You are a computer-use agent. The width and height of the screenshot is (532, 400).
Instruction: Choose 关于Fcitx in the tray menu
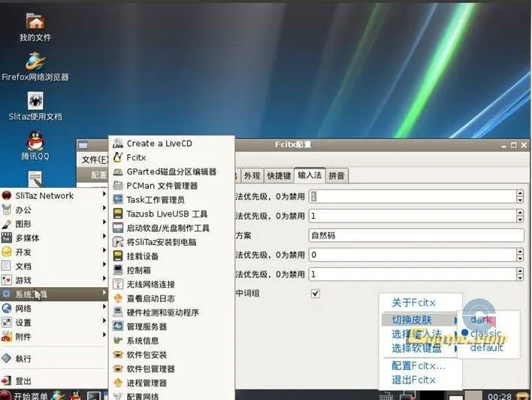coord(420,302)
